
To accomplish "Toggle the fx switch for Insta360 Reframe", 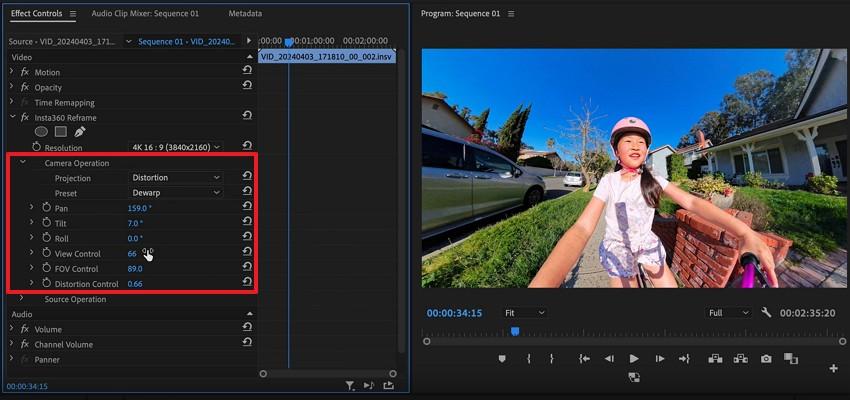I will coord(25,118).
